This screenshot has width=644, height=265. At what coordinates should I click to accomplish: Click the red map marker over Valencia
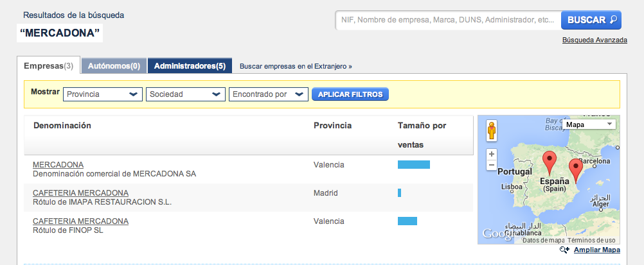(576, 170)
